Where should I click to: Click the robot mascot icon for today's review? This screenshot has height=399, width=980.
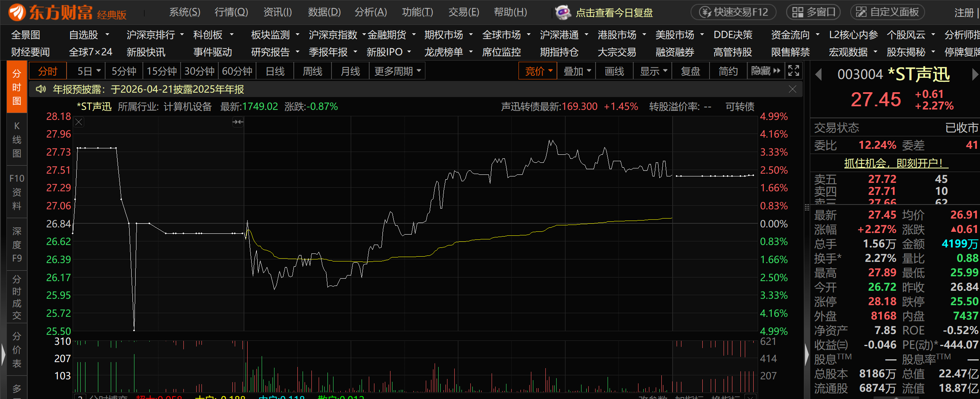pyautogui.click(x=563, y=12)
